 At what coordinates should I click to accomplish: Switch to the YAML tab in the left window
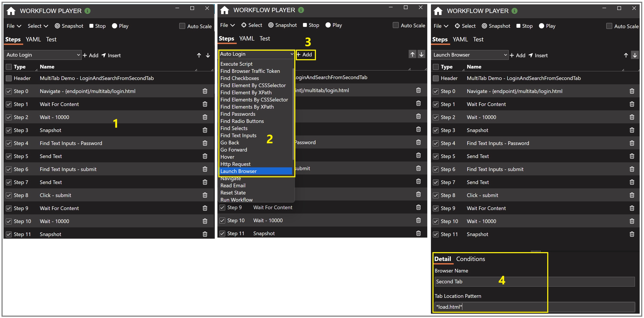point(33,39)
